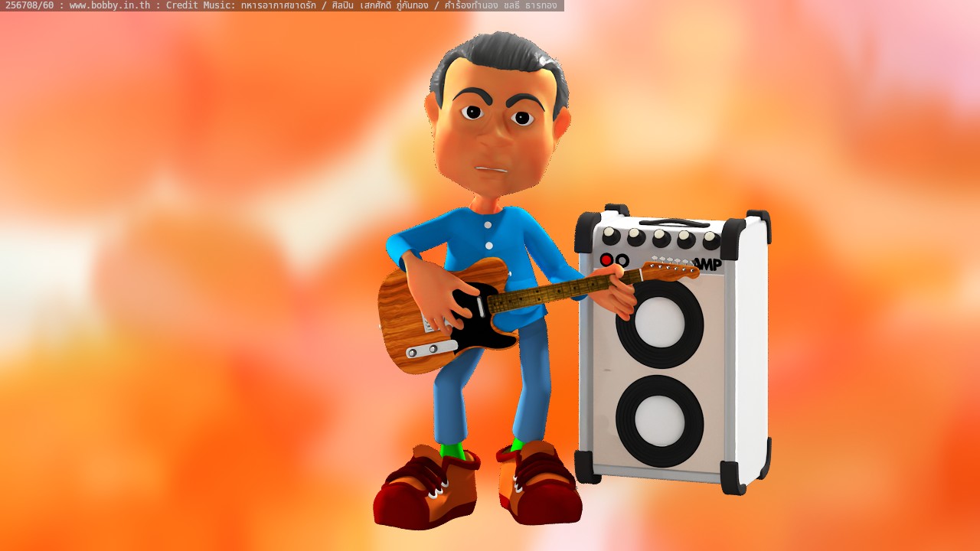Screen dimensions: 980x551
Task: Click the 256708/60 number in caption
Action: [28, 5]
